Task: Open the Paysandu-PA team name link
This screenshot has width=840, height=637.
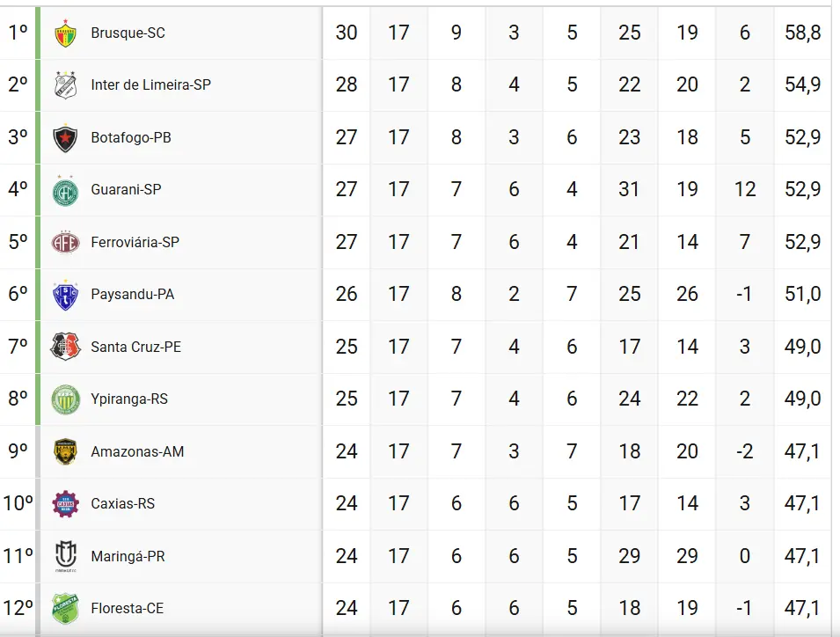Action: point(132,295)
